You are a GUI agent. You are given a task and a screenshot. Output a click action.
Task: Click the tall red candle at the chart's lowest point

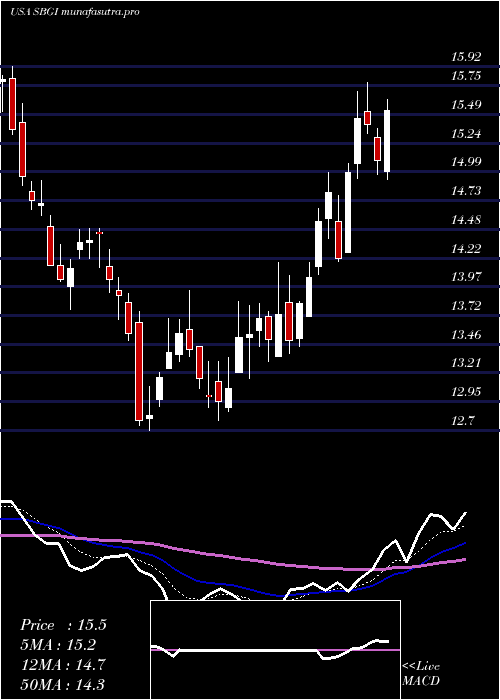point(139,369)
